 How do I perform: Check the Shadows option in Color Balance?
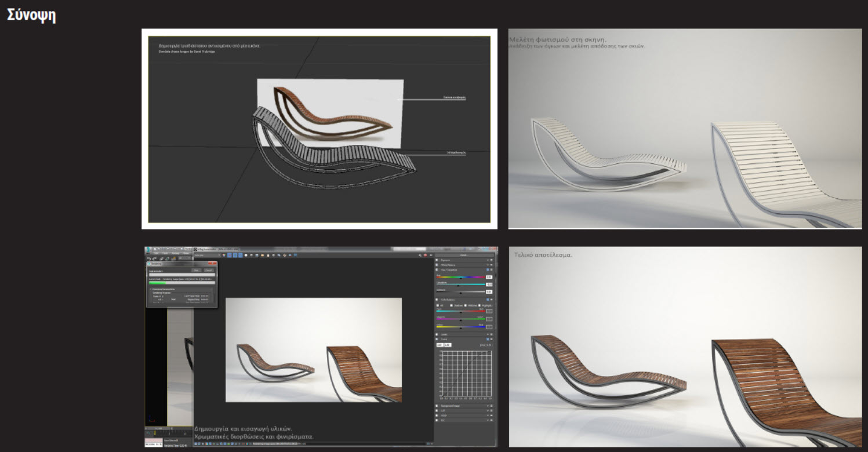pos(451,305)
